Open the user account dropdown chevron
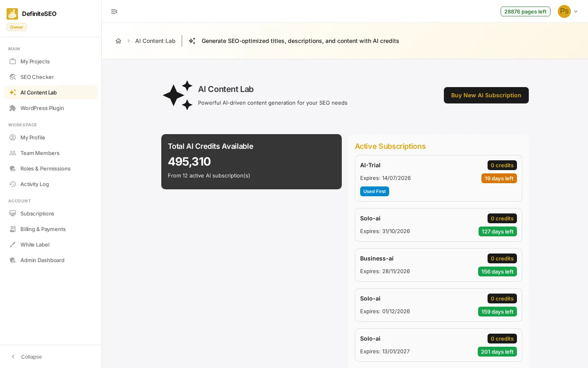Viewport: 588px width, 368px height. [x=576, y=11]
